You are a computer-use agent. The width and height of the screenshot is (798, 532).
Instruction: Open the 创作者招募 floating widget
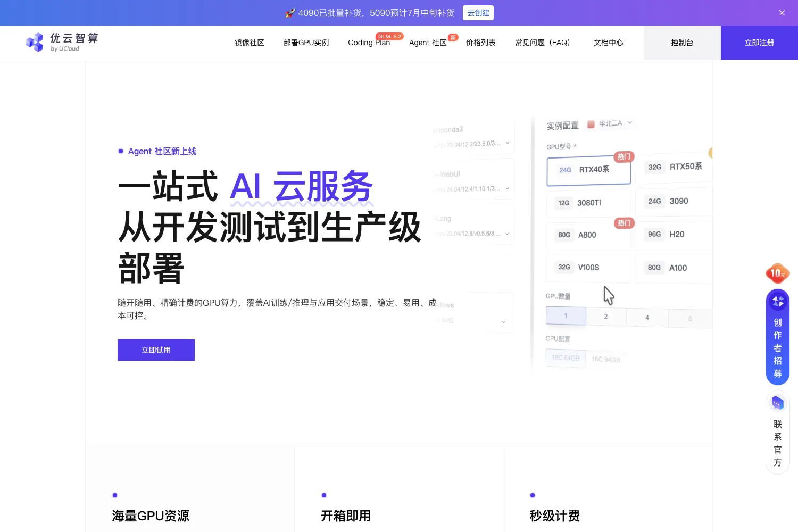point(778,337)
